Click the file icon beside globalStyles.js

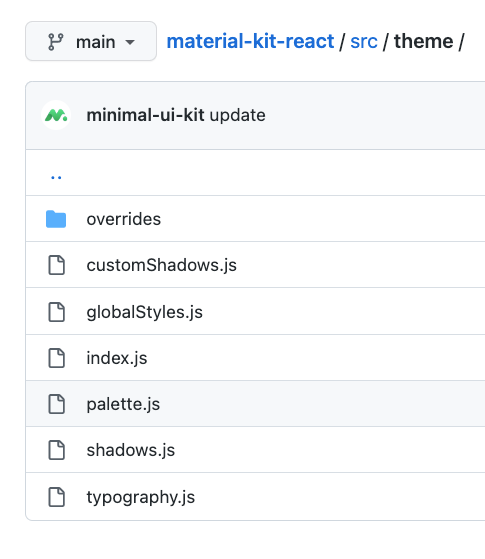[56, 312]
